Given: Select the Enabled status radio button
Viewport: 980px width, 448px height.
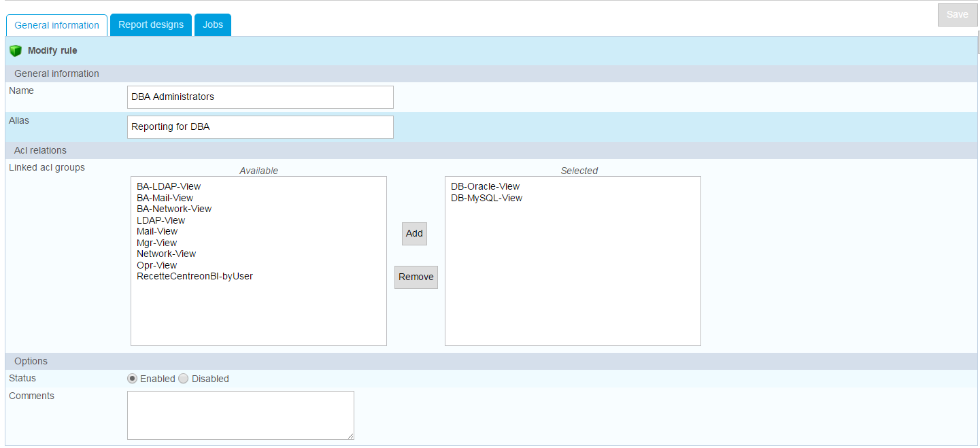Looking at the screenshot, I should 133,379.
